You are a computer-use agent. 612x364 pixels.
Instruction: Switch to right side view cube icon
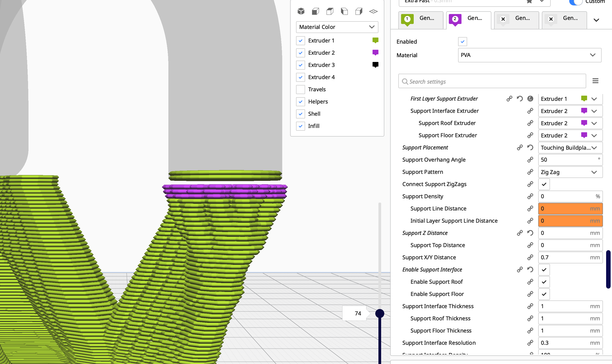coord(359,11)
